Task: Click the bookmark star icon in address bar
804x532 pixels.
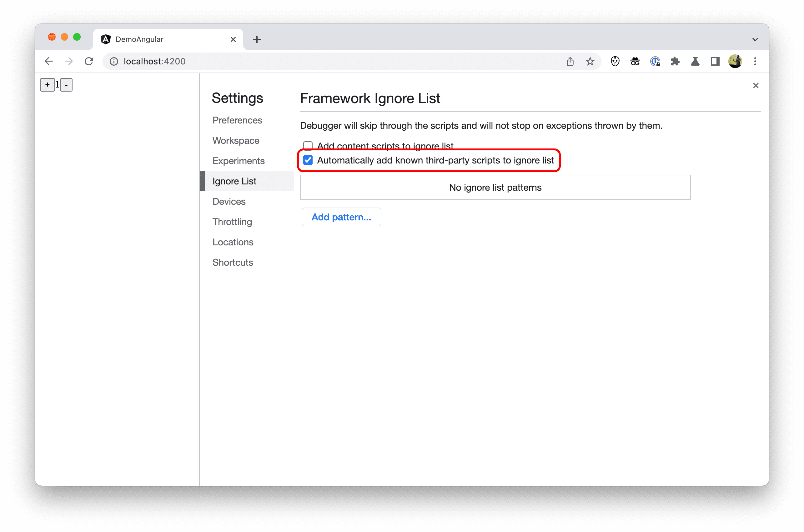Action: click(590, 61)
